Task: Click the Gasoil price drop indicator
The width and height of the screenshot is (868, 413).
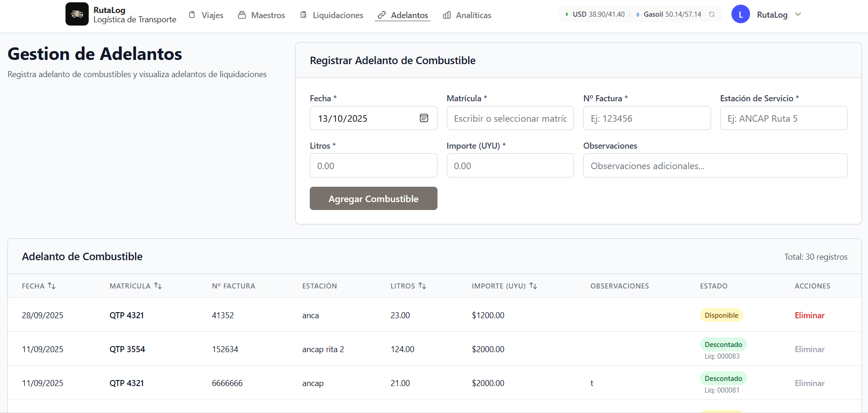Action: tap(668, 14)
